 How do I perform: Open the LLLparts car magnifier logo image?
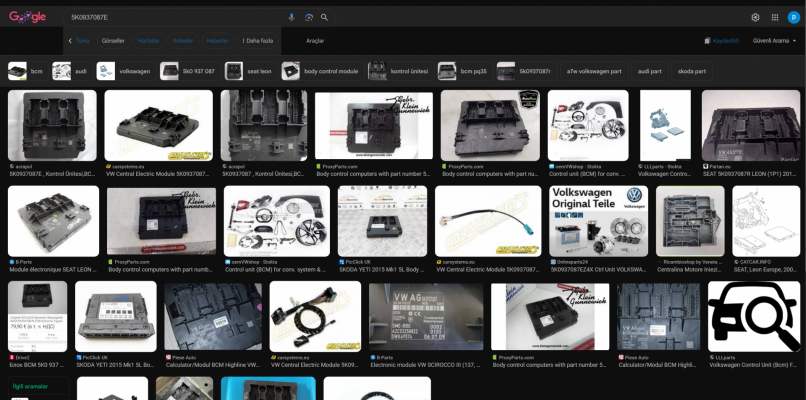tap(754, 316)
